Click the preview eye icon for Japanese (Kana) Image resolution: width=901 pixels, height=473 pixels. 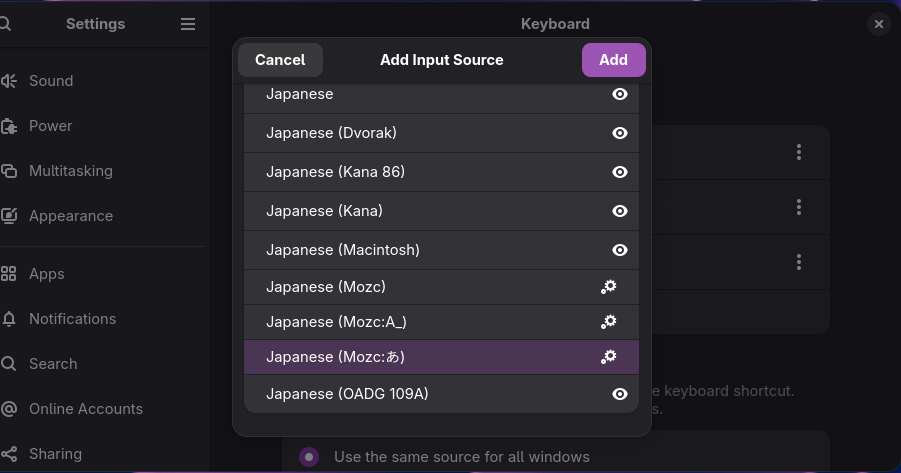[x=620, y=211]
